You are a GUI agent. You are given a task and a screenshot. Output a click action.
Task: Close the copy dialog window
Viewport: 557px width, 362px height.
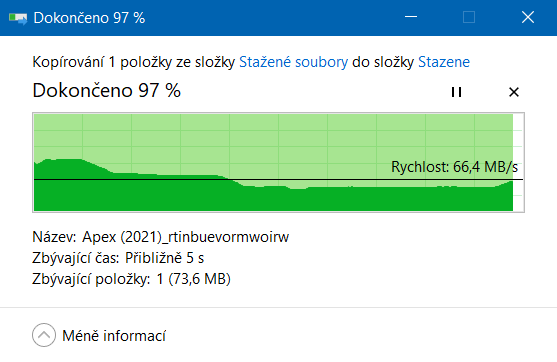(x=528, y=17)
